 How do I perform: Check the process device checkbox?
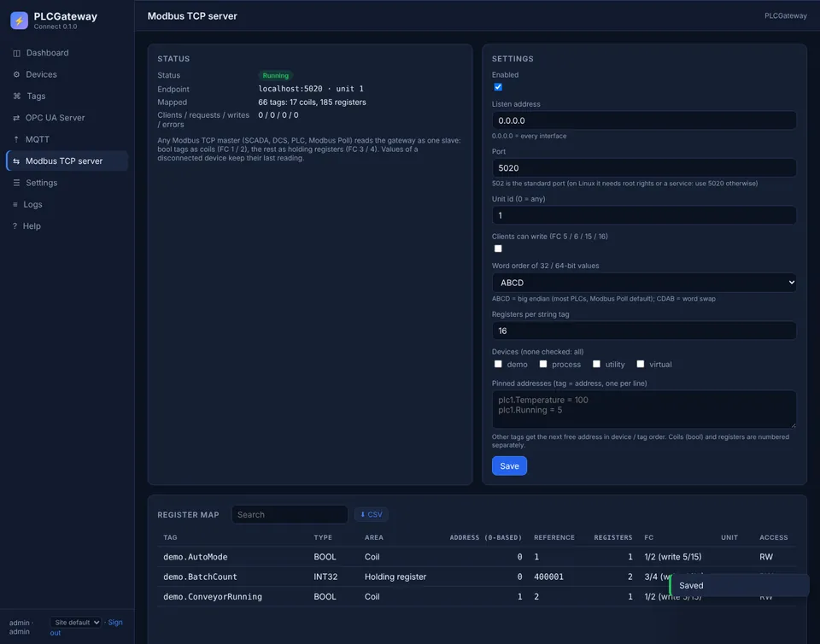tap(543, 364)
